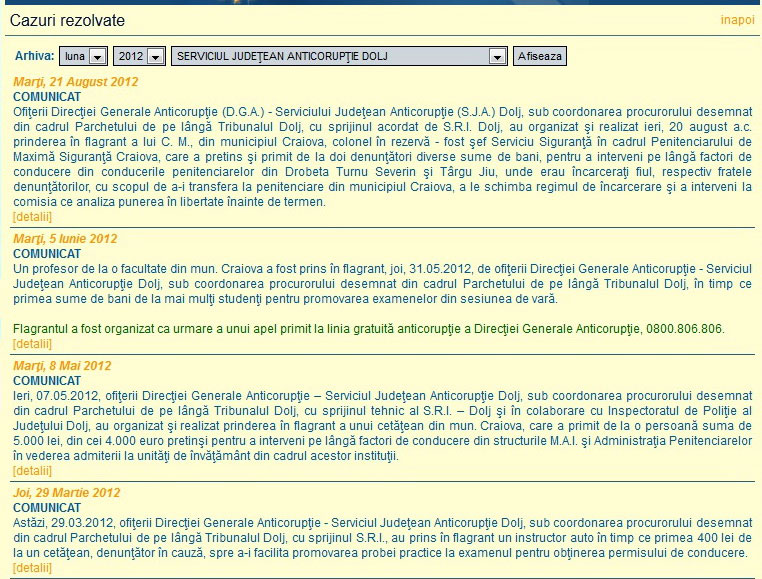This screenshot has width=762, height=579.
Task: Expand the Serviciul Județean Anticorupție Dolj dropdown
Action: pos(339,56)
